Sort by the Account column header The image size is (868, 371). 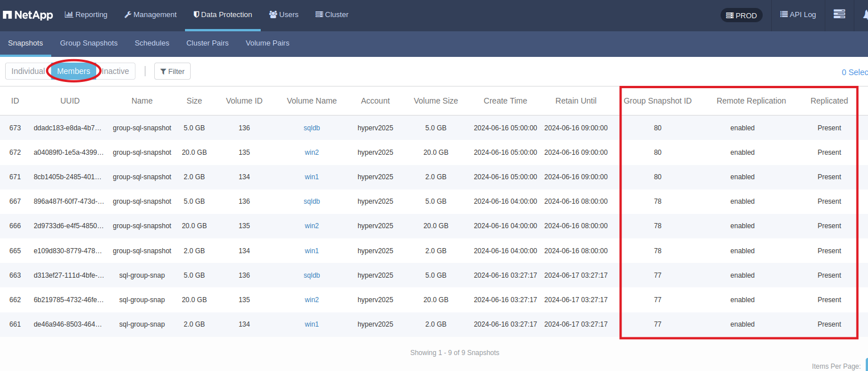[x=375, y=101]
